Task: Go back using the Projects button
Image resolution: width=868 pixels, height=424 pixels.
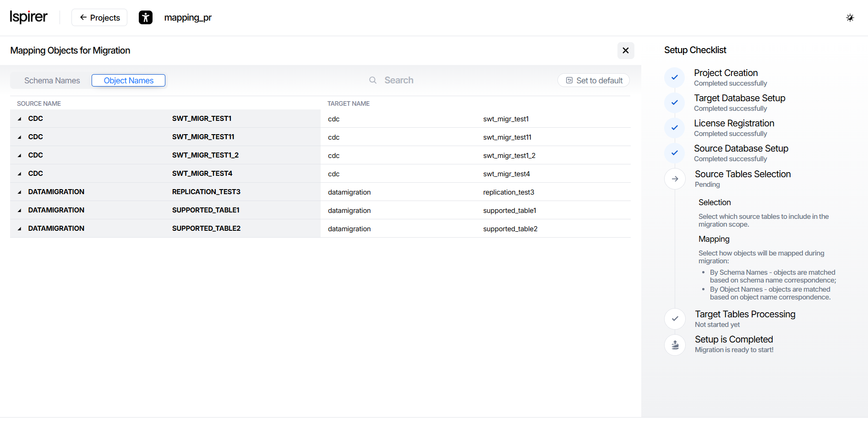Action: tap(99, 18)
